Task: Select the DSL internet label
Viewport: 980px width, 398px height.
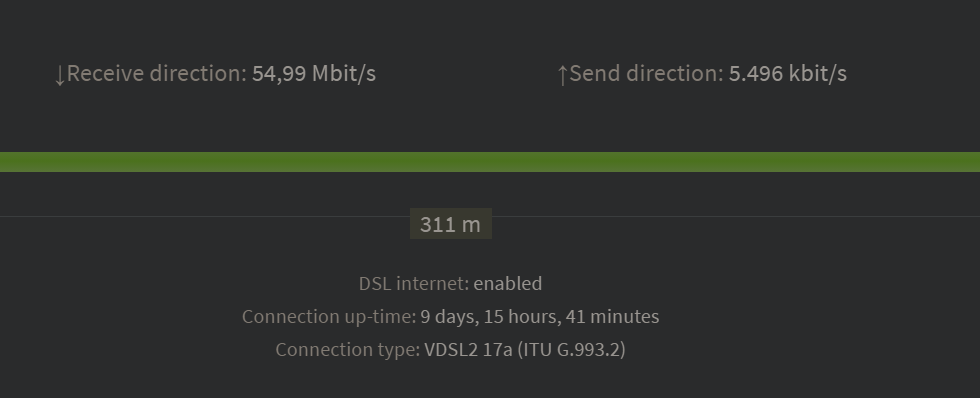Action: coord(414,284)
